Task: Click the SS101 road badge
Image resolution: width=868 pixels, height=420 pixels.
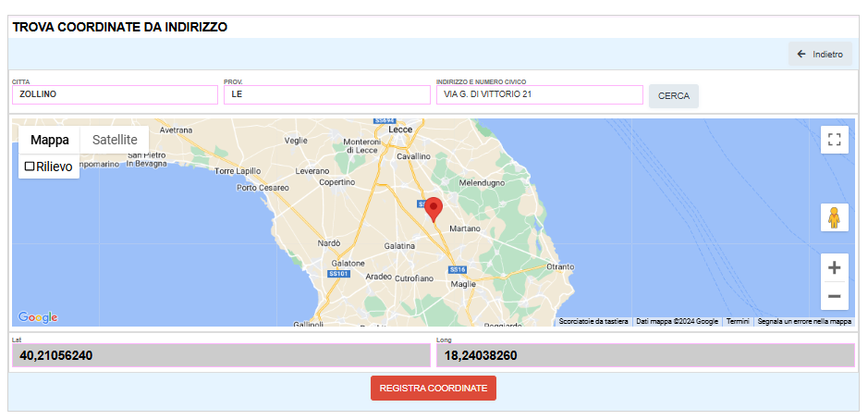Action: [337, 274]
